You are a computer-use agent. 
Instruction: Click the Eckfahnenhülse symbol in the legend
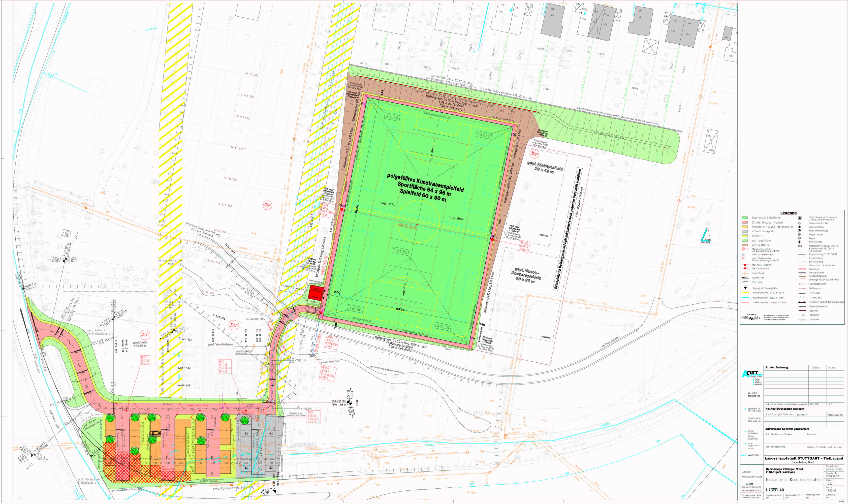point(799,227)
